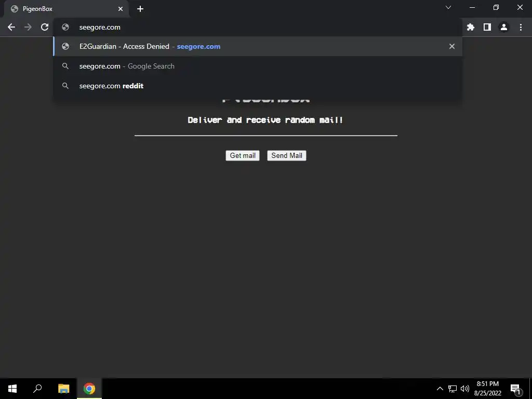
Task: Choose the E2Guardian Access Denied suggestion
Action: click(258, 46)
